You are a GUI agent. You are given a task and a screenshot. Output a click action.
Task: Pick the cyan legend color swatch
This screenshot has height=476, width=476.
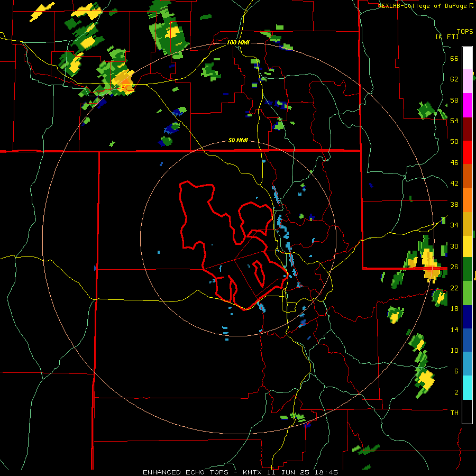(x=467, y=388)
